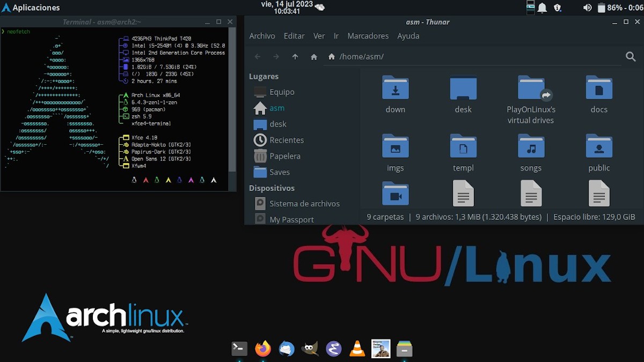Open Thunar search with magnifier icon

(631, 56)
